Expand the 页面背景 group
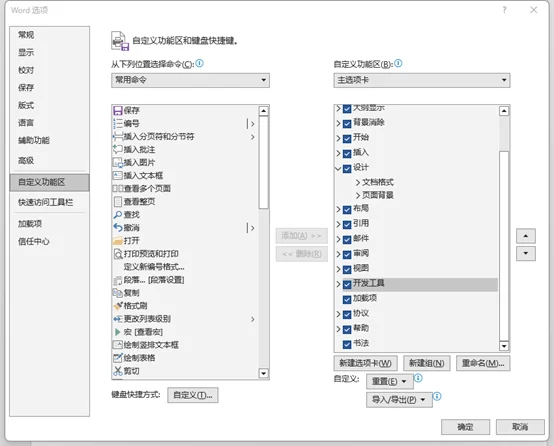Viewport: 554px width, 446px height. coord(358,196)
